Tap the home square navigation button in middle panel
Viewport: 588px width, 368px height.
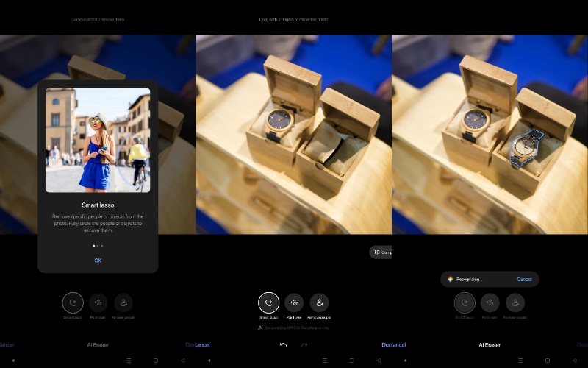click(351, 361)
